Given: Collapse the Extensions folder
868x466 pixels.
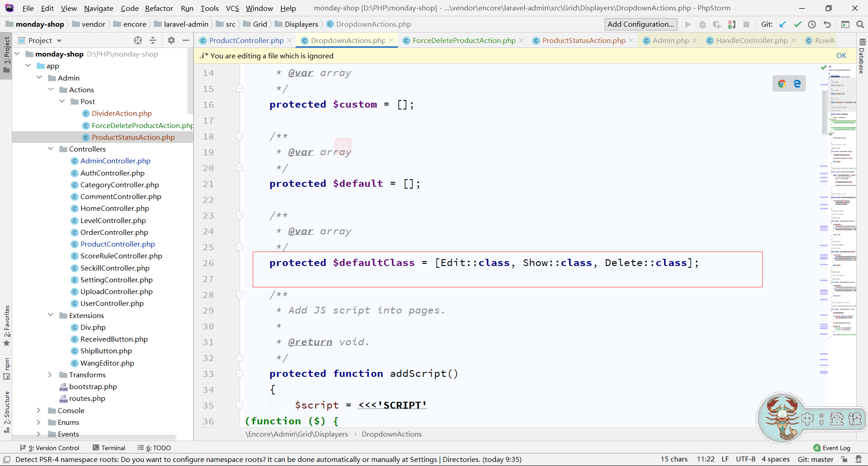Looking at the screenshot, I should pyautogui.click(x=51, y=315).
